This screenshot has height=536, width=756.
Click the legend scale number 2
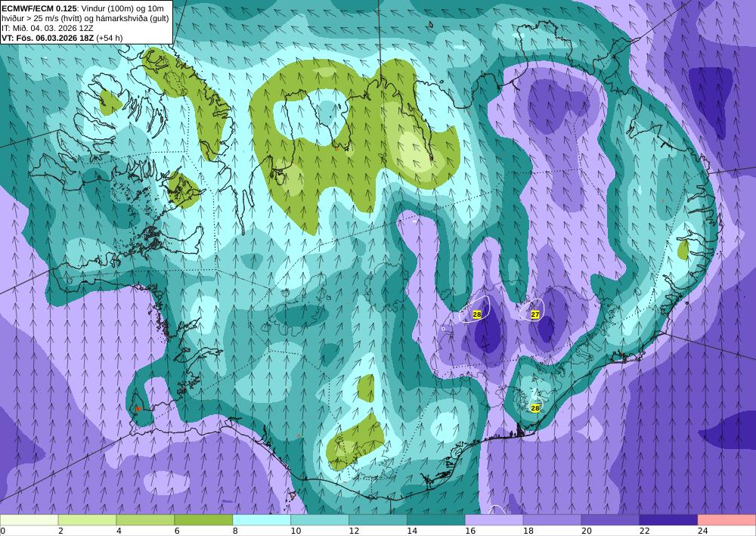pos(61,531)
